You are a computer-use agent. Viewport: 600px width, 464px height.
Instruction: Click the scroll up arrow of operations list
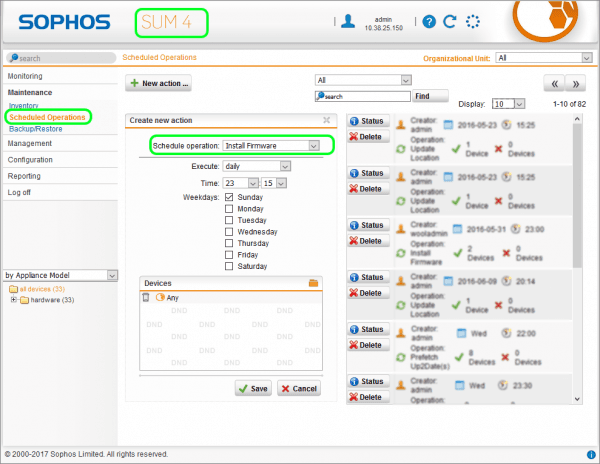(577, 119)
